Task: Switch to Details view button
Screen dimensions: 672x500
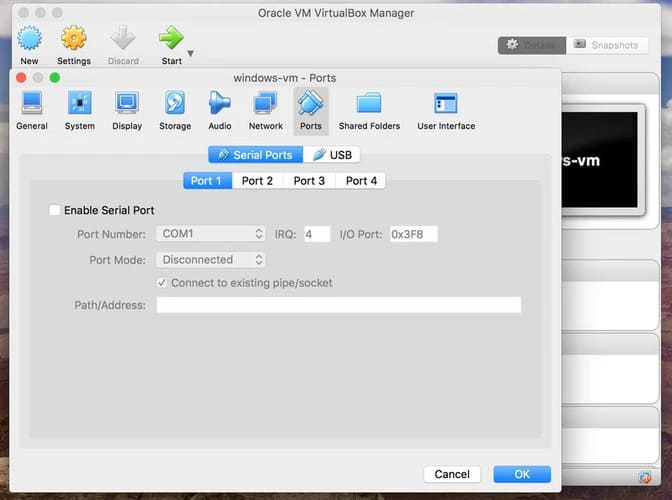Action: pos(531,45)
